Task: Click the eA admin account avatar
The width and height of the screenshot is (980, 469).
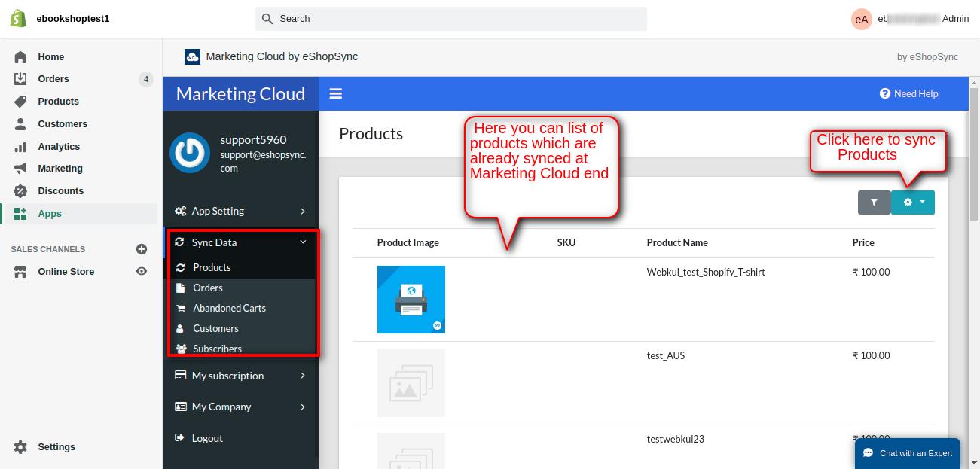Action: tap(861, 20)
